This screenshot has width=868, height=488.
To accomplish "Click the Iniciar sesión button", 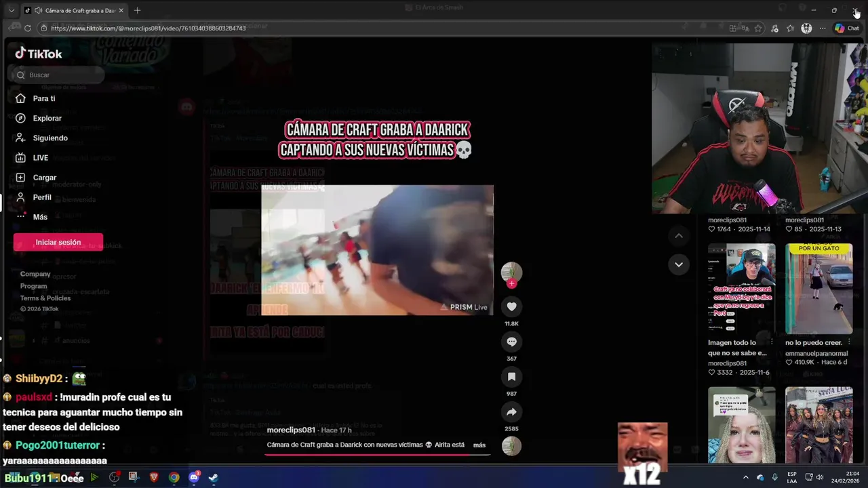I will pos(58,242).
